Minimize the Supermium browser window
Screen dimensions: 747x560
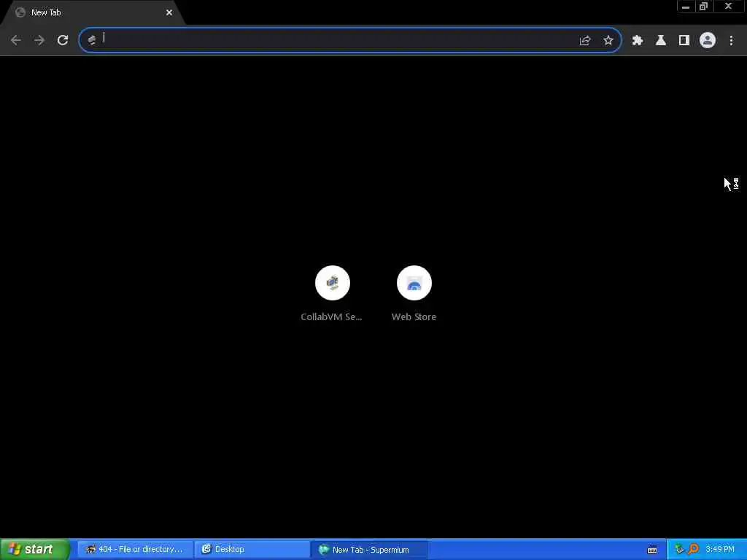(686, 7)
